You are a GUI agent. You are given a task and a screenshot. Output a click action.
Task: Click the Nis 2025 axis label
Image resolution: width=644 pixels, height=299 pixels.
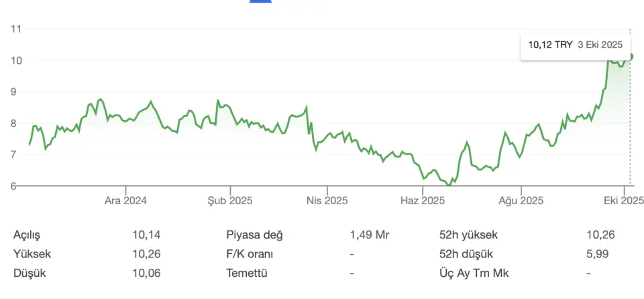pos(327,201)
